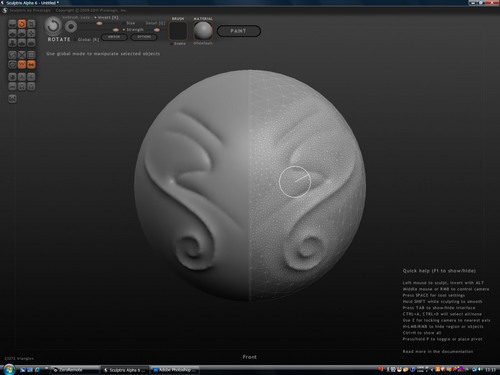The width and height of the screenshot is (500, 375).
Task: Click the OPTIONS button
Action: pyautogui.click(x=144, y=37)
